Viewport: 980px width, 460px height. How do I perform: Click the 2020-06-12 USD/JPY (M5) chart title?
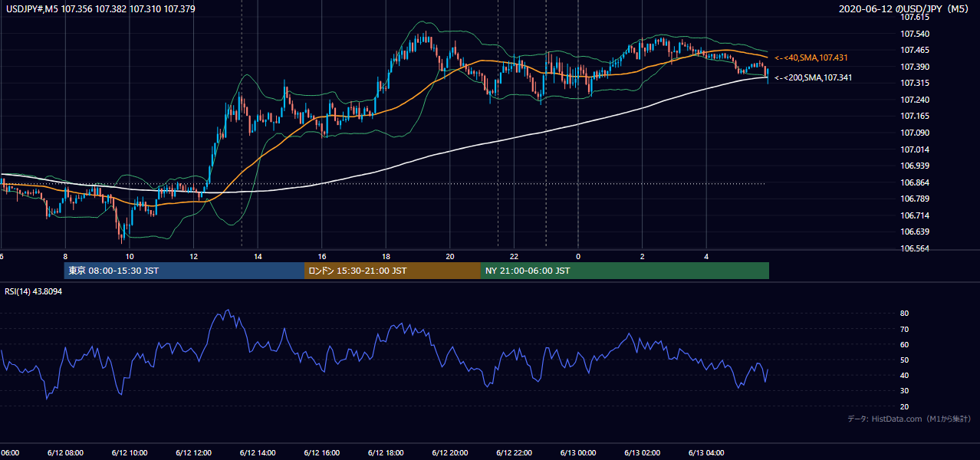tap(905, 9)
